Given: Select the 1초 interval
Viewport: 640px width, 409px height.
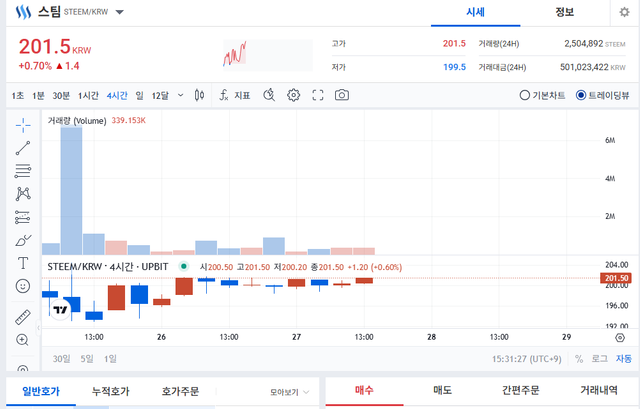Looking at the screenshot, I should pos(18,96).
